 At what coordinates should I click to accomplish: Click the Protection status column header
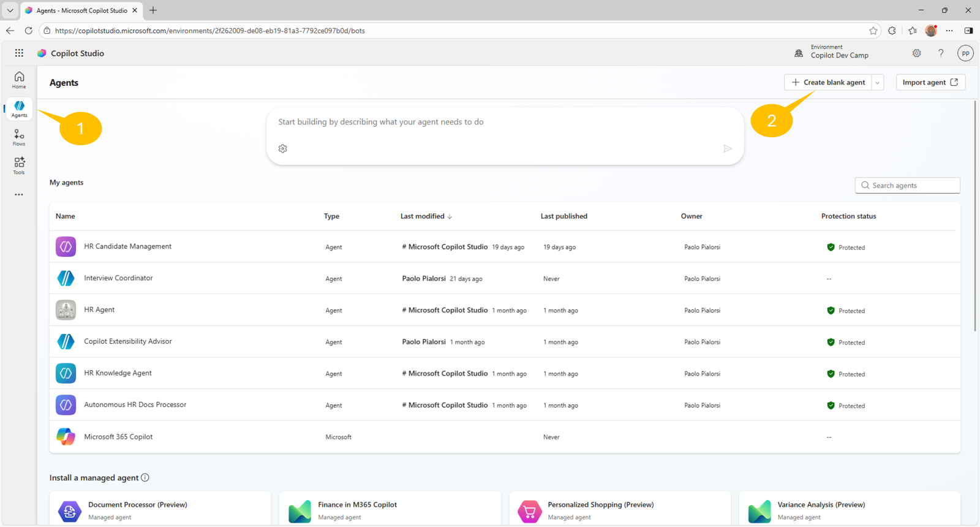pos(848,216)
